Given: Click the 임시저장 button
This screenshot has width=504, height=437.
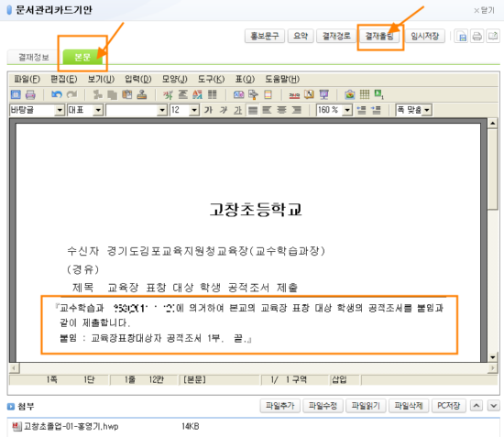Looking at the screenshot, I should point(424,36).
